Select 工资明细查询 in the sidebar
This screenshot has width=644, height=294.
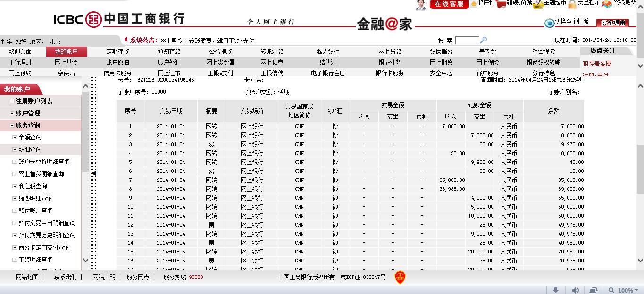coord(35,260)
